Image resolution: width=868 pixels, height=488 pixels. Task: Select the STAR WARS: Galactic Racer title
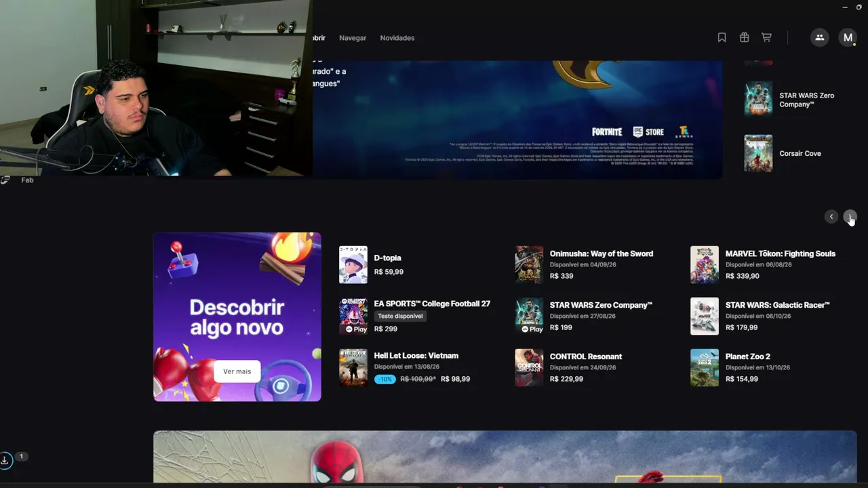click(x=778, y=305)
